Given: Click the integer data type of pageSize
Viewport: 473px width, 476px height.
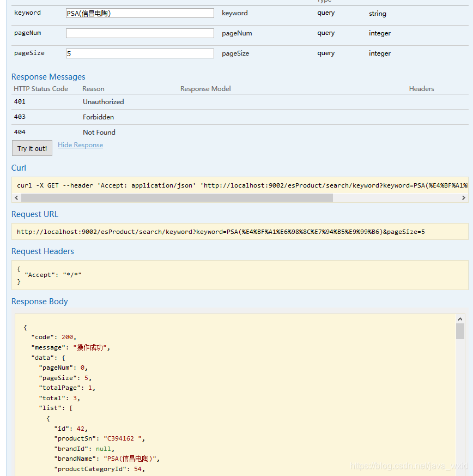Looking at the screenshot, I should 380,54.
